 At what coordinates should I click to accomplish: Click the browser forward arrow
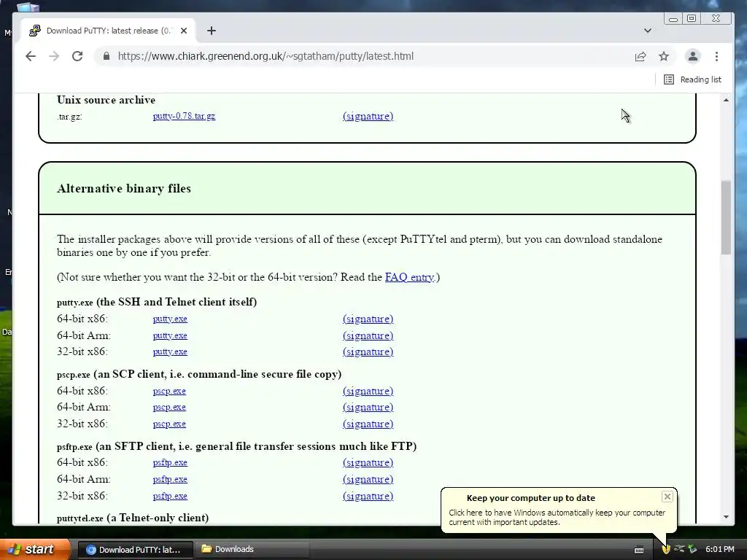pyautogui.click(x=54, y=56)
